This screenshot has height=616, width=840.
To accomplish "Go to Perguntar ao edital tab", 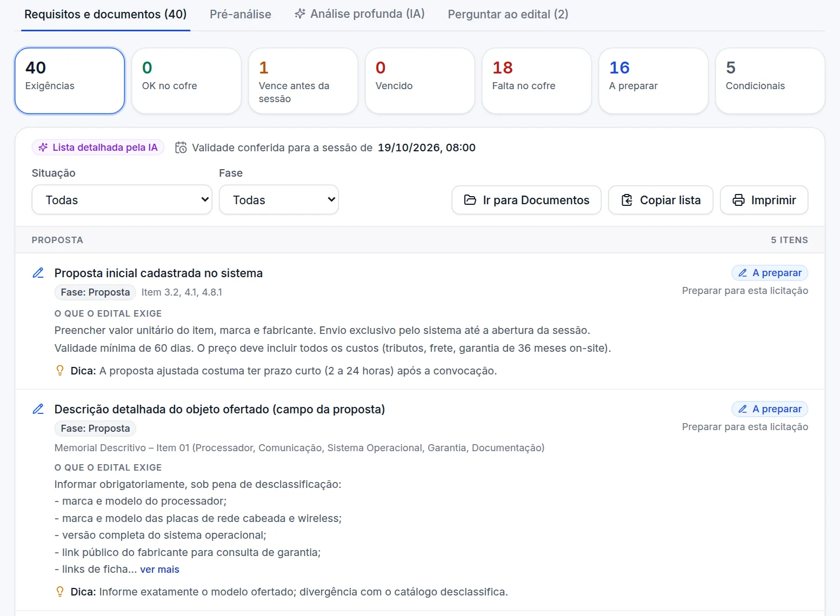I will point(508,15).
